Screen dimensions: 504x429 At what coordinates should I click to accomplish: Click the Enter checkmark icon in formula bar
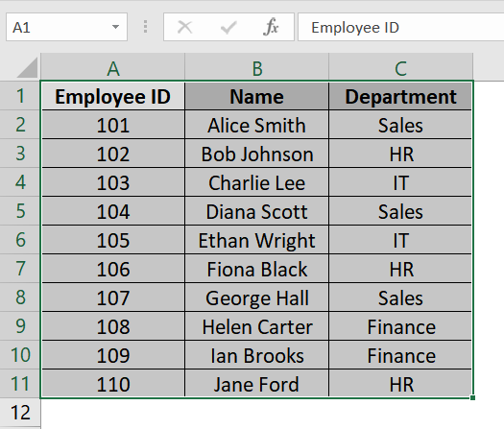[x=228, y=27]
